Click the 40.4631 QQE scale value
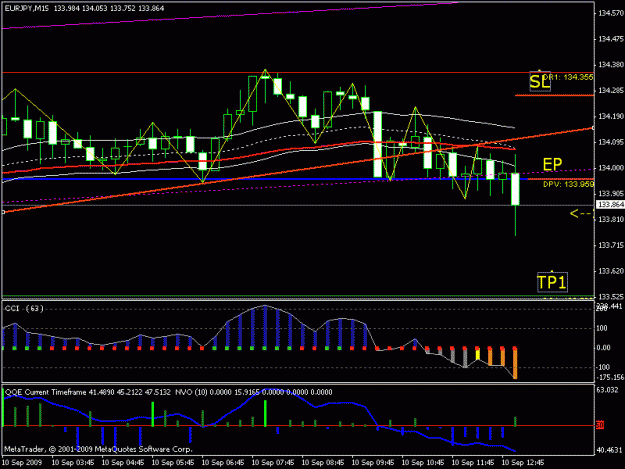Viewport: 625px width, 469px height. 609,450
